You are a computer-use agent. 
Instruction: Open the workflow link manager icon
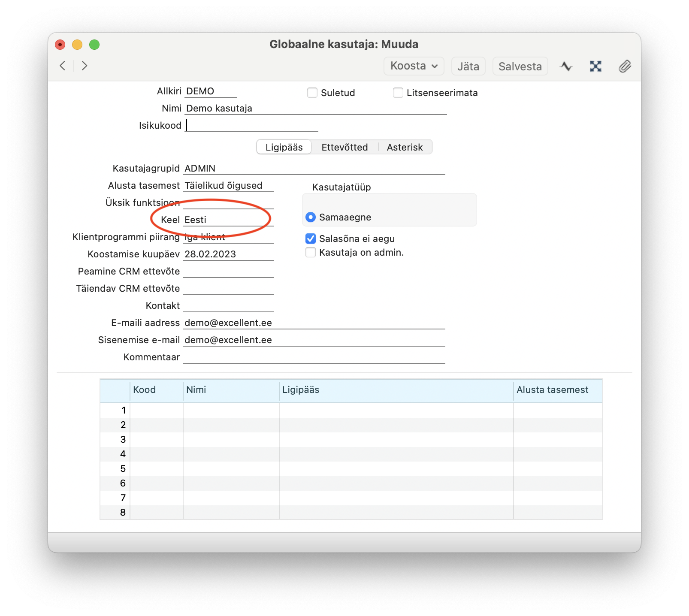click(595, 66)
